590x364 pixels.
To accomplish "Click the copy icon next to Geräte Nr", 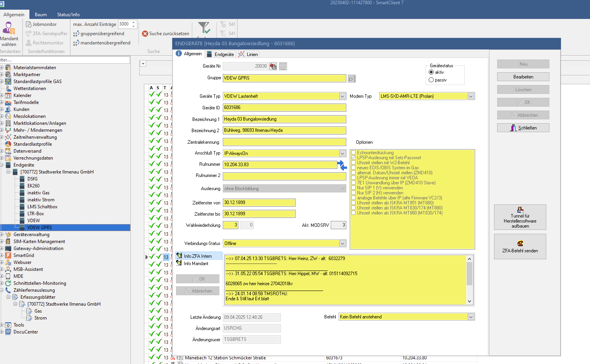I will point(273,66).
